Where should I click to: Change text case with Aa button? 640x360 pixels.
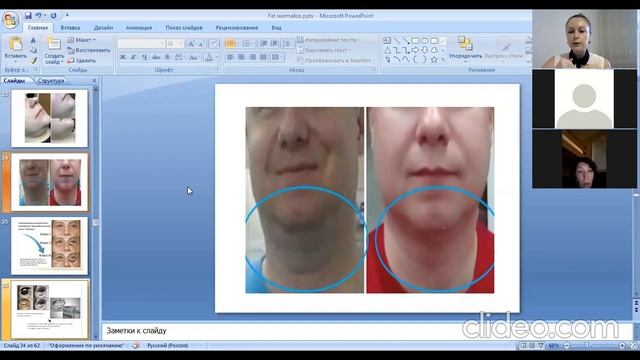click(x=194, y=58)
